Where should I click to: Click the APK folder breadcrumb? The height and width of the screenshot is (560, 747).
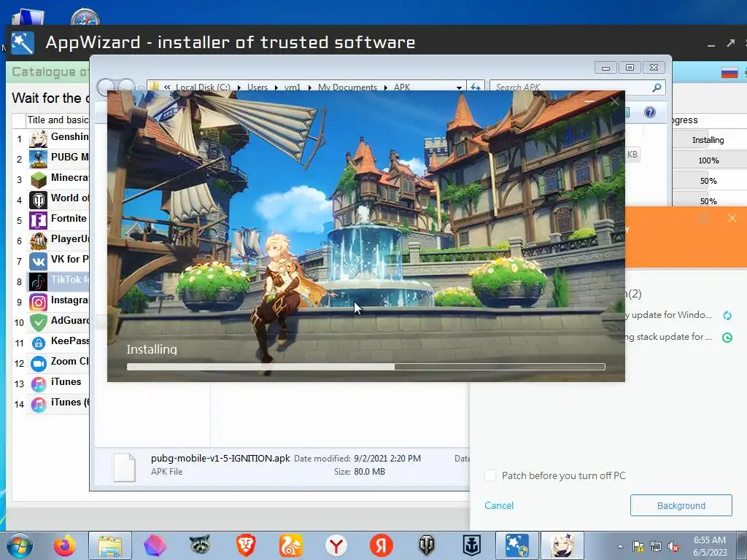[402, 87]
